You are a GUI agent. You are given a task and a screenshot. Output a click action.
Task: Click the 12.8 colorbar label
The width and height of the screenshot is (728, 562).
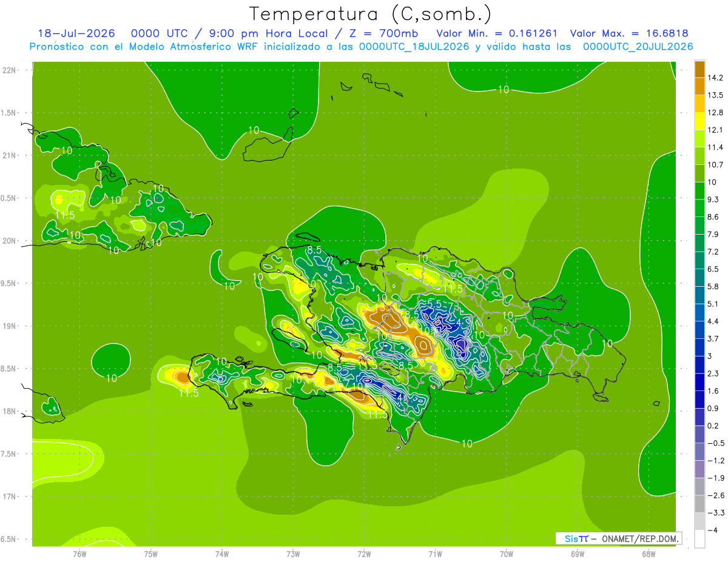coord(716,113)
